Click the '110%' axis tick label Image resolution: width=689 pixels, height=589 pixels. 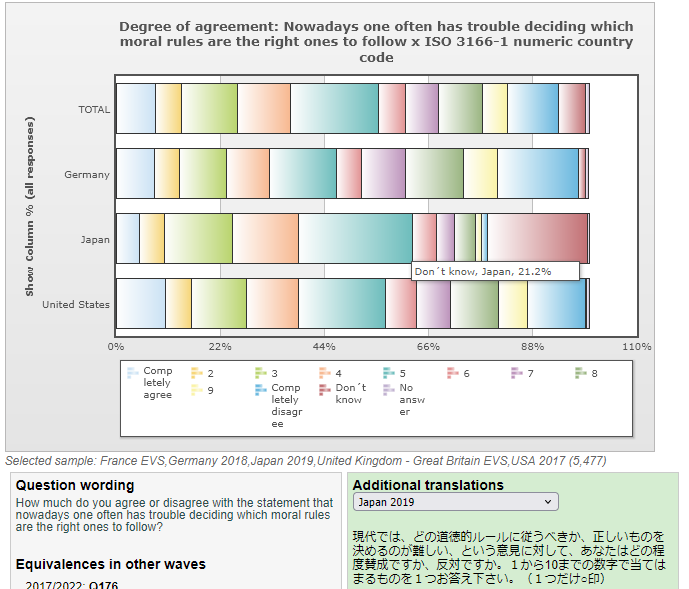[x=637, y=346]
